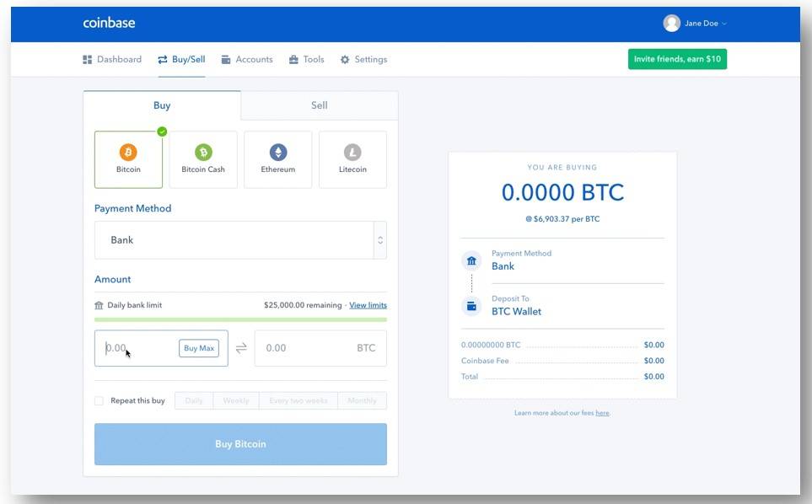Image resolution: width=812 pixels, height=504 pixels.
Task: Select the Bitcoin Cash currency icon
Action: coord(202,153)
